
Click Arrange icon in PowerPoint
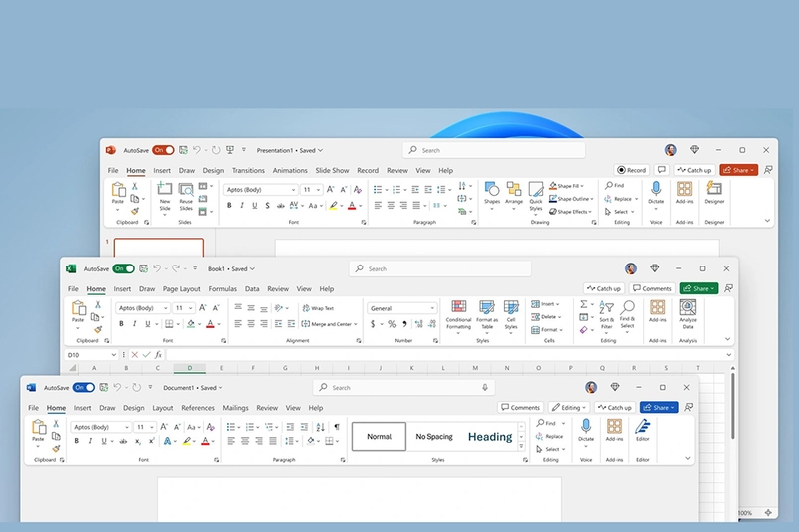point(514,190)
